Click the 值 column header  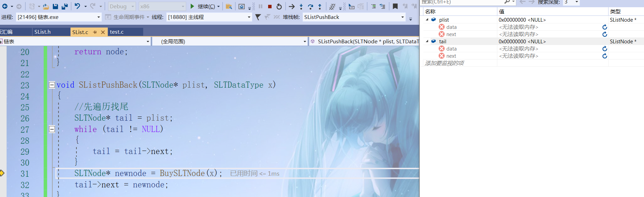coord(553,11)
